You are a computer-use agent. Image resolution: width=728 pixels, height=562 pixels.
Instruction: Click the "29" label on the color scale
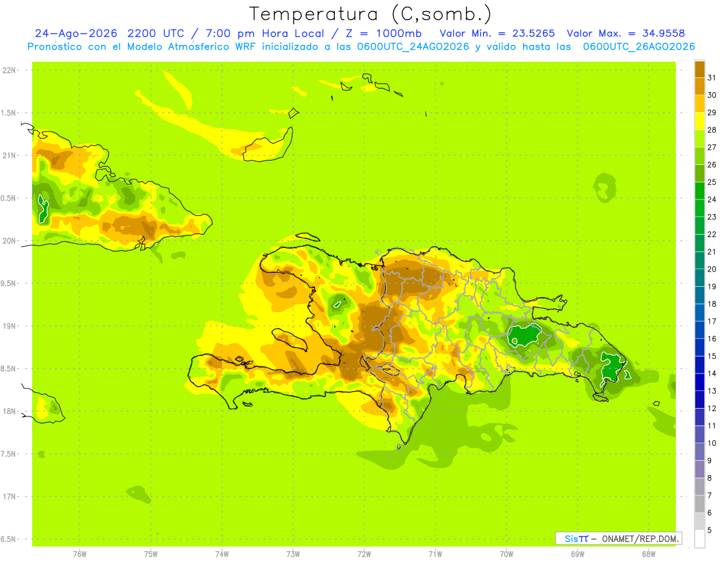(712, 112)
